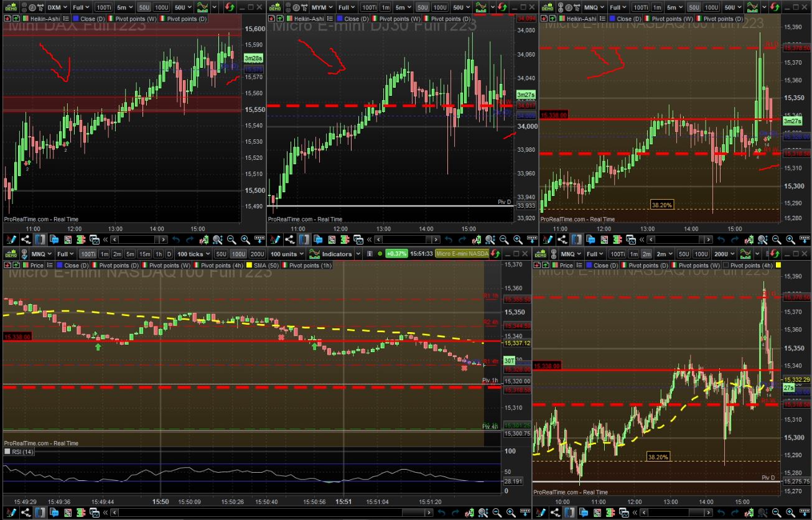The width and height of the screenshot is (812, 520).
Task: Toggle the cursor mode icon under NASDAQ 2m chart
Action: point(568,512)
